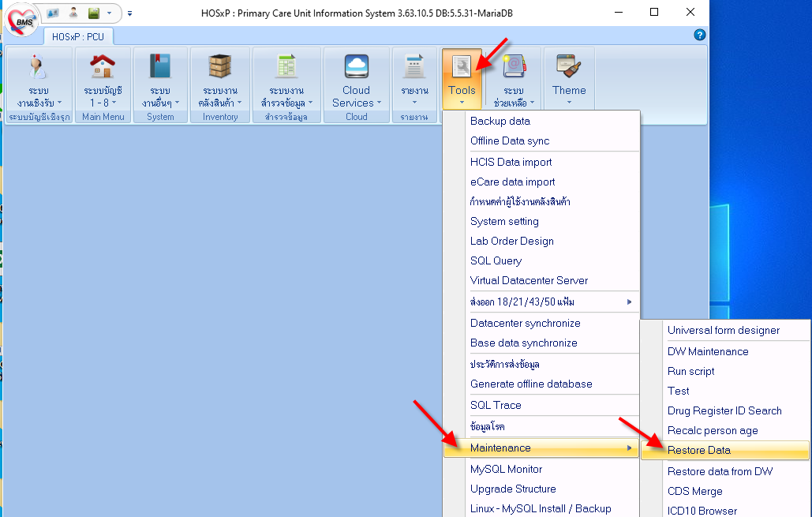This screenshot has width=812, height=517.
Task: Switch to the HOSxP : PCU ribbon tab
Action: coord(77,37)
